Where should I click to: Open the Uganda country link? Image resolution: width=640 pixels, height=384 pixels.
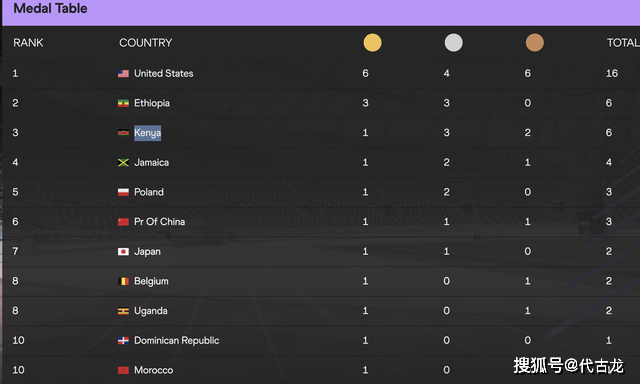[151, 311]
